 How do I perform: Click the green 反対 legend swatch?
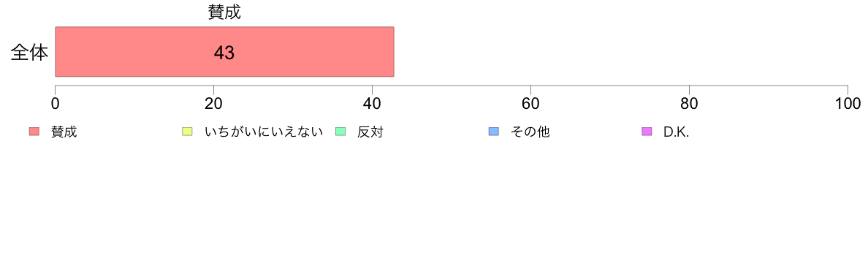(340, 132)
